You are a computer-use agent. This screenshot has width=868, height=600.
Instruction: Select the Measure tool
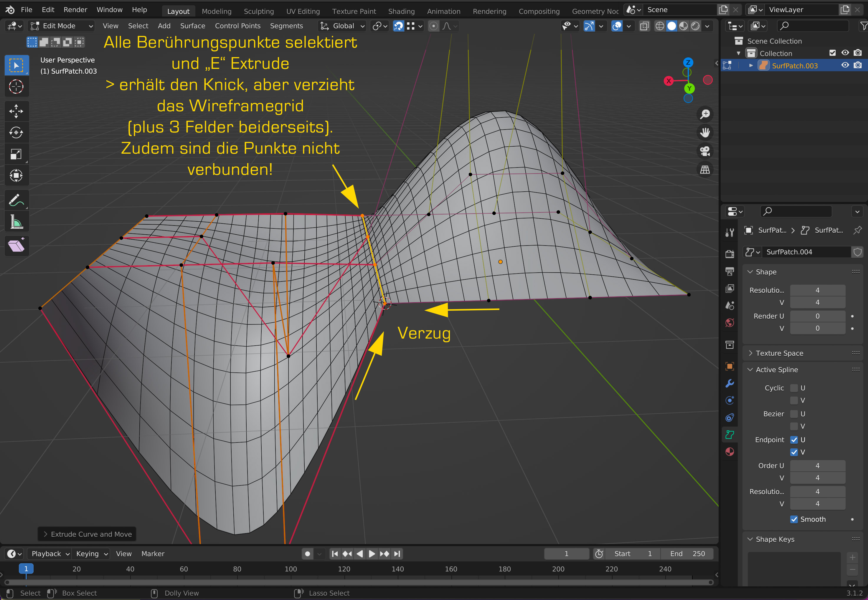pos(16,222)
